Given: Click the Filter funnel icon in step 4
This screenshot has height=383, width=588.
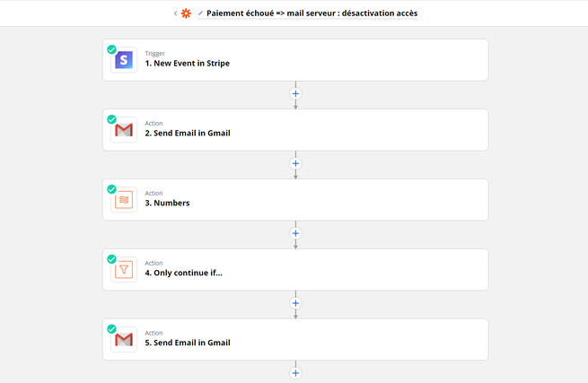Looking at the screenshot, I should [x=124, y=269].
